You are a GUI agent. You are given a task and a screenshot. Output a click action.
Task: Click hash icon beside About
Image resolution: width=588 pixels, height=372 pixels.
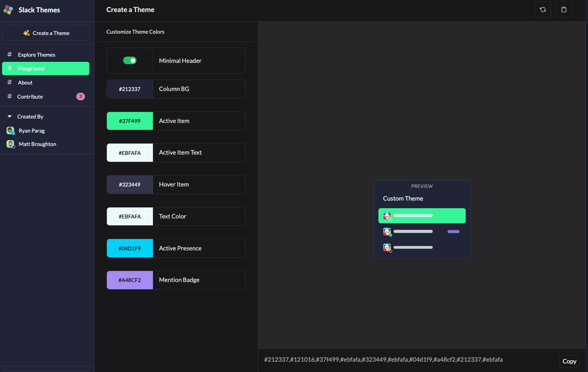(x=10, y=82)
